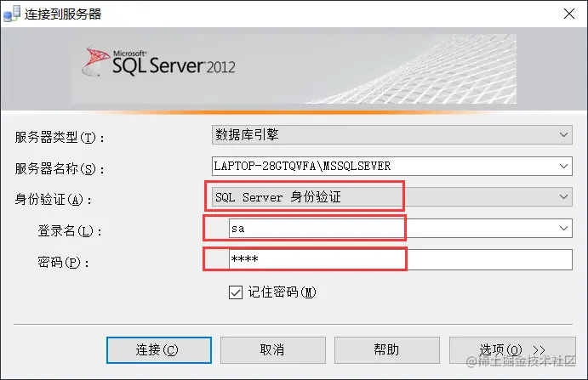588x380 pixels.
Task: Open the server type (服务器类型) dropdown
Action: 392,135
